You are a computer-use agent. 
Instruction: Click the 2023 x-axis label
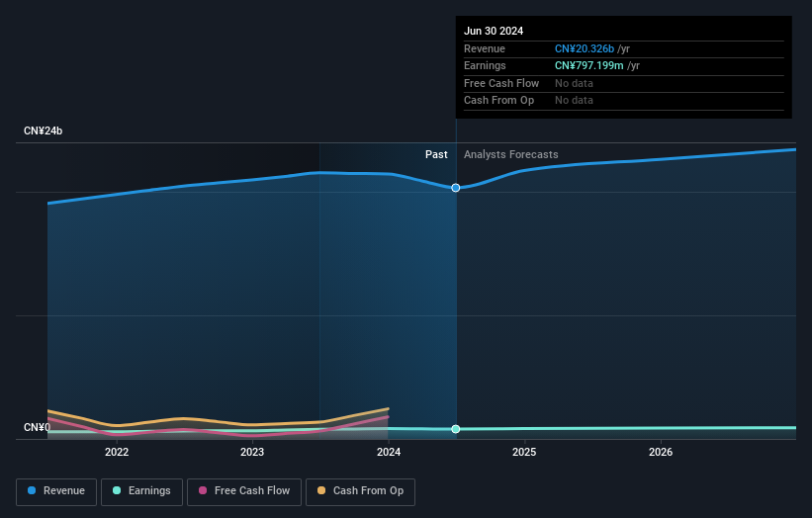click(x=252, y=452)
